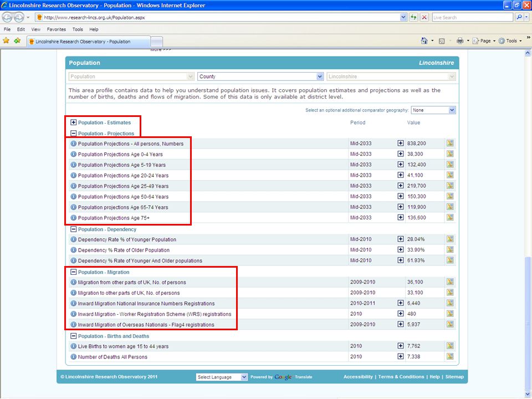Click the browser Back button
Viewport: 532px width, 399px height.
coord(7,17)
